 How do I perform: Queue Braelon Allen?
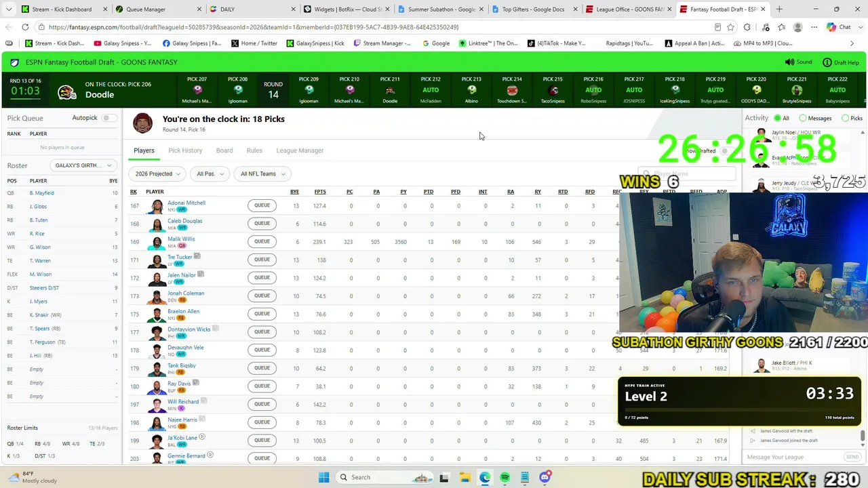point(262,314)
